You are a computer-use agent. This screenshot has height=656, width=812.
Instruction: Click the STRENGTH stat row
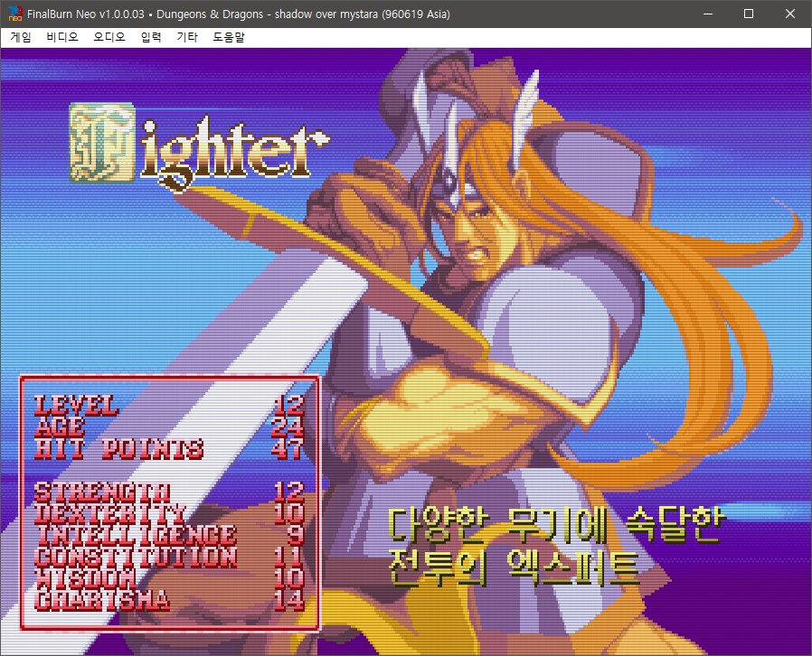169,492
